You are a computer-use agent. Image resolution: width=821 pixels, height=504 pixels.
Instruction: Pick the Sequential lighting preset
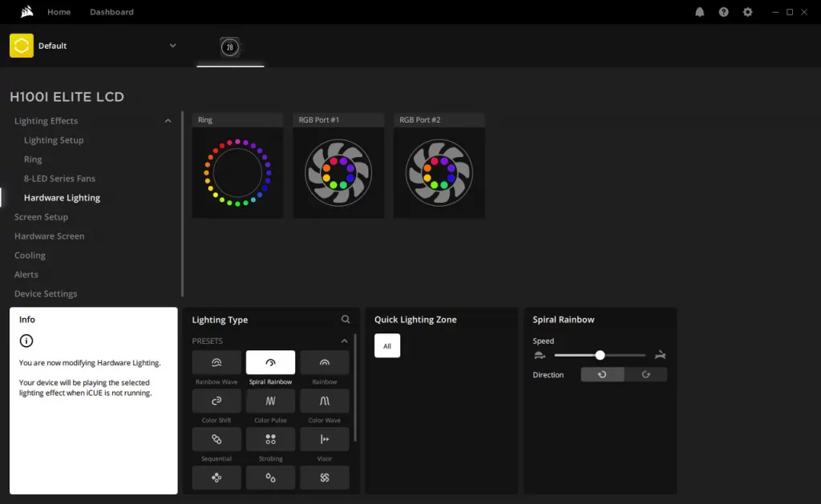216,439
